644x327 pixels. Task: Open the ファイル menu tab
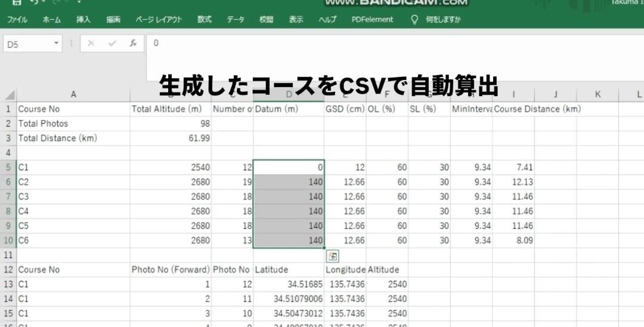pyautogui.click(x=17, y=19)
